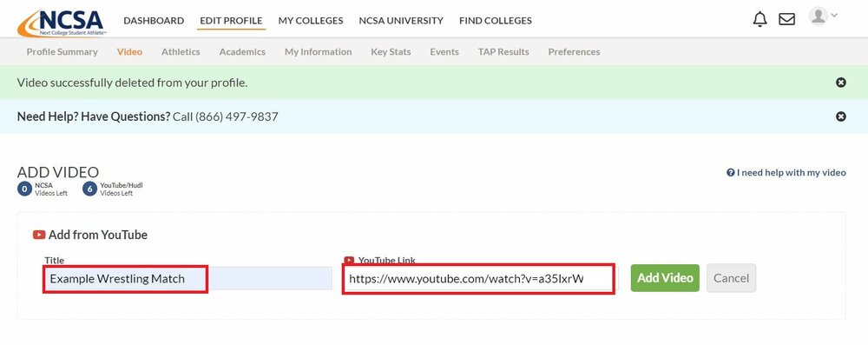The height and width of the screenshot is (345, 868).
Task: Open the notifications bell icon
Action: [760, 19]
